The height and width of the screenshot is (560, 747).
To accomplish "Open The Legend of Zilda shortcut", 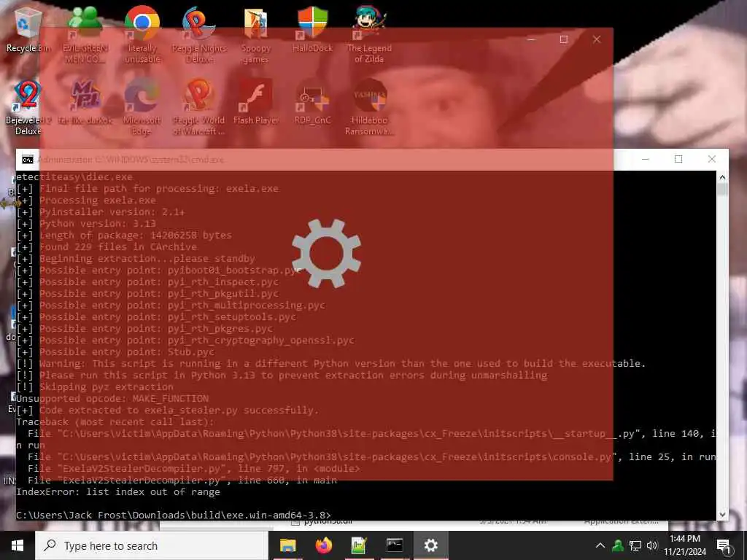I will tap(369, 34).
